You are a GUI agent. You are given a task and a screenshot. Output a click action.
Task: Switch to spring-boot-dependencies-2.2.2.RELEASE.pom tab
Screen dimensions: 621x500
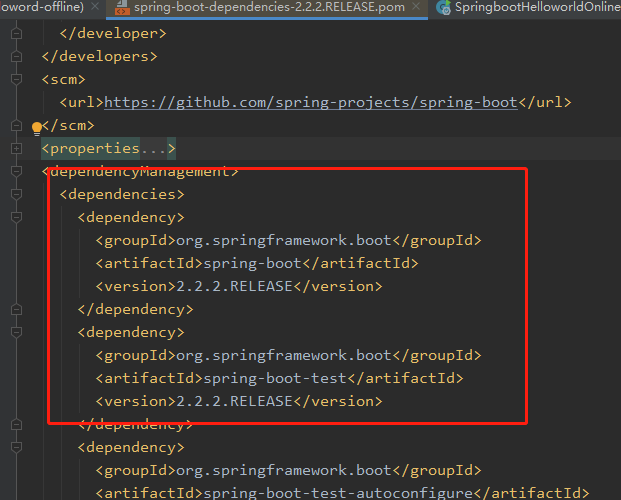tap(269, 7)
